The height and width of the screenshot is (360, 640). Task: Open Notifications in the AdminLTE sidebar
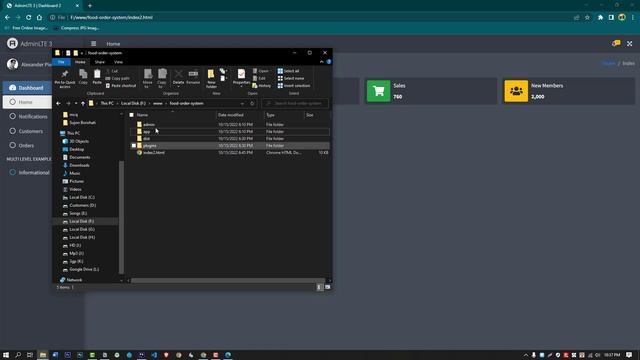[28, 117]
